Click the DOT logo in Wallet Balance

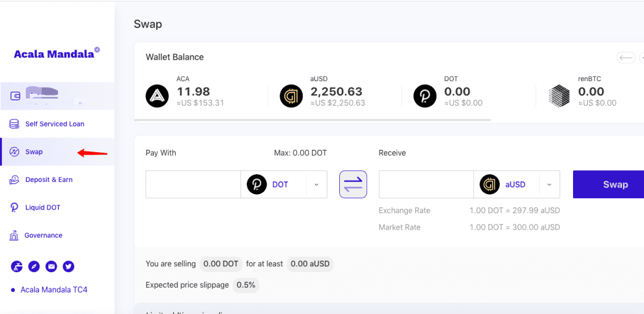425,96
